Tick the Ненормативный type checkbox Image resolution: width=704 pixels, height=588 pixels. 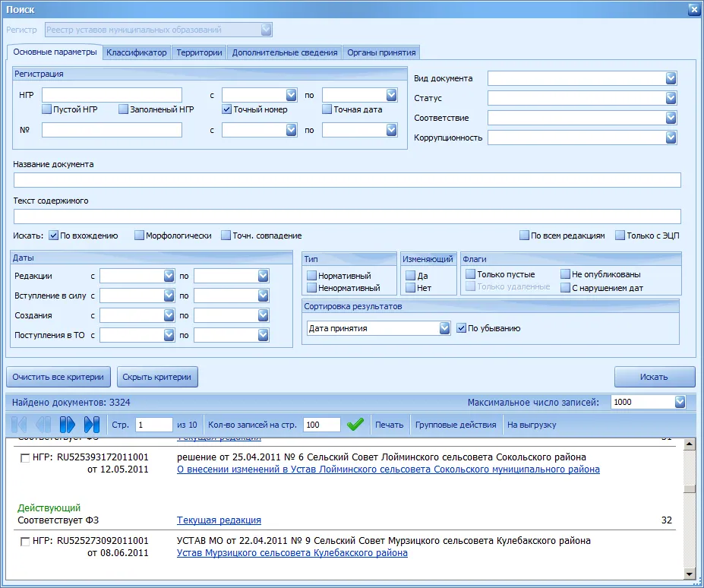(311, 287)
